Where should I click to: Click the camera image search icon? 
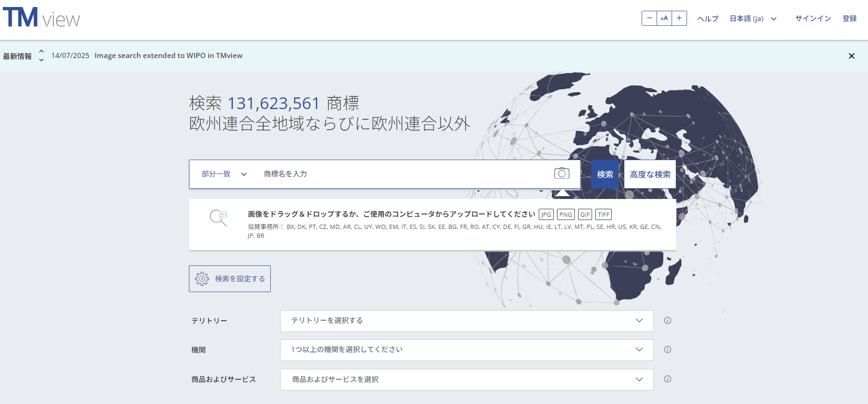pos(562,174)
